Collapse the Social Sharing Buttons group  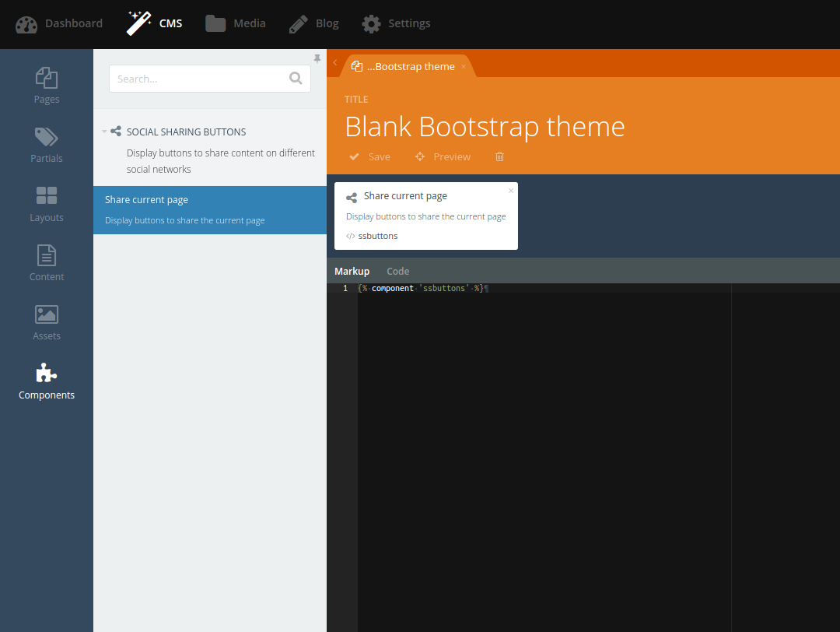pos(104,132)
